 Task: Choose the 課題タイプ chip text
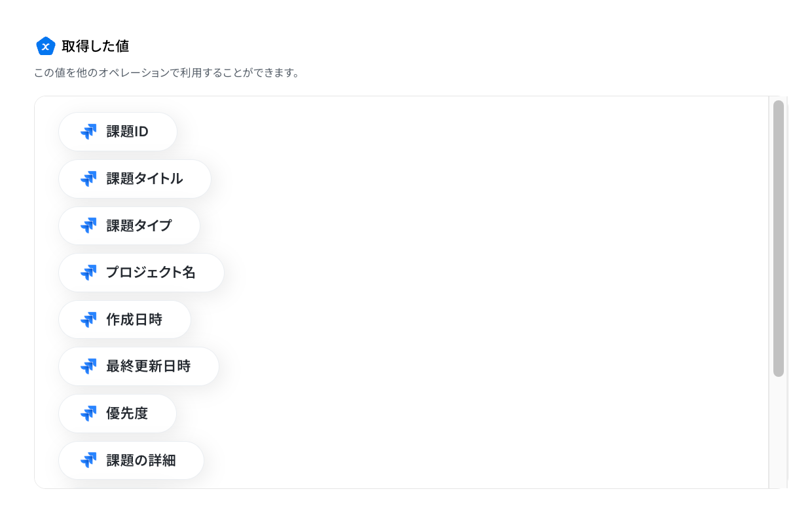pyautogui.click(x=139, y=225)
